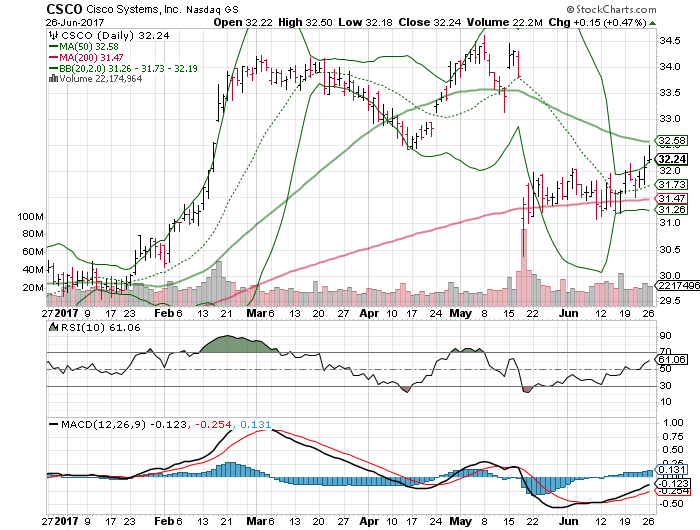700x530 pixels.
Task: Click the '100M' volume axis label
Action: [30, 217]
